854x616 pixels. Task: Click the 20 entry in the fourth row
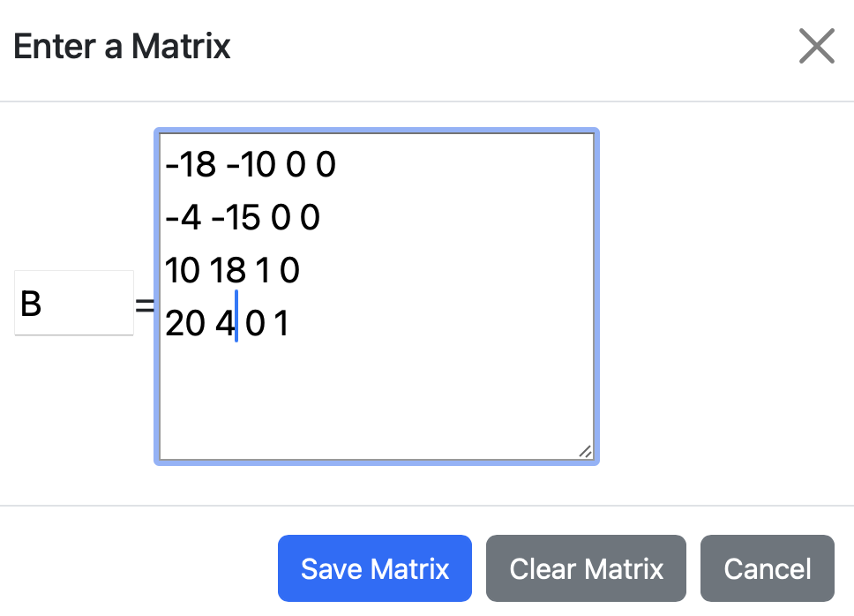coord(184,325)
